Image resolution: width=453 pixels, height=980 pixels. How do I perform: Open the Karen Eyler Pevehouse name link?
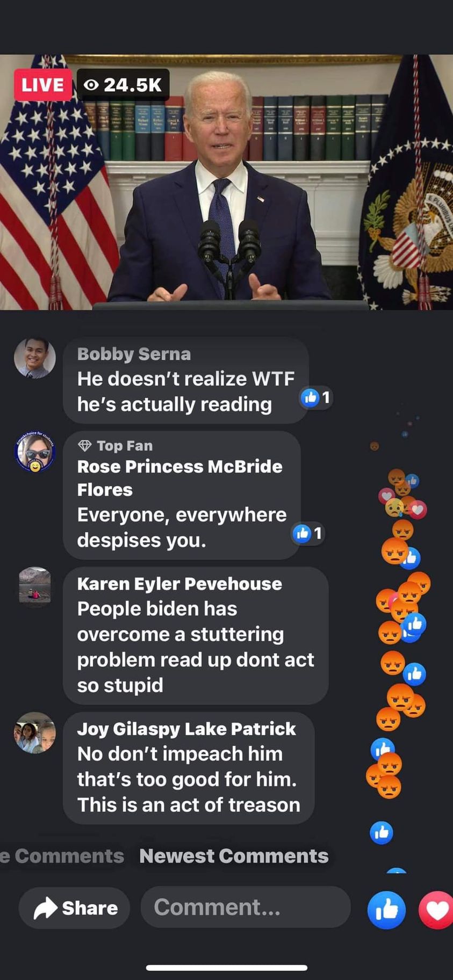coord(179,584)
